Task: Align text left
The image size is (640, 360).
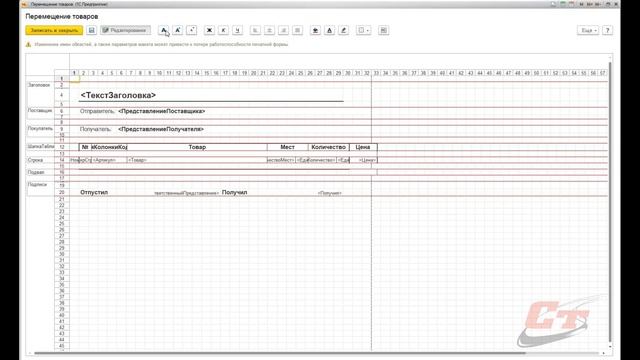Action: 255,30
